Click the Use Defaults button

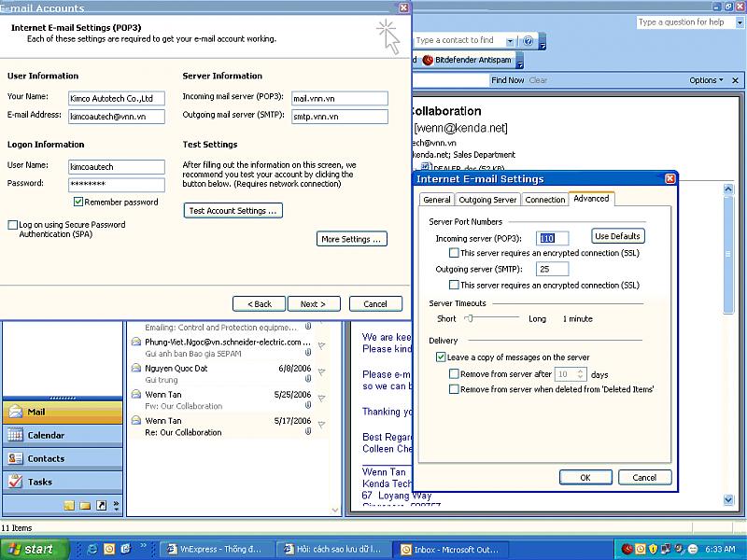[617, 237]
